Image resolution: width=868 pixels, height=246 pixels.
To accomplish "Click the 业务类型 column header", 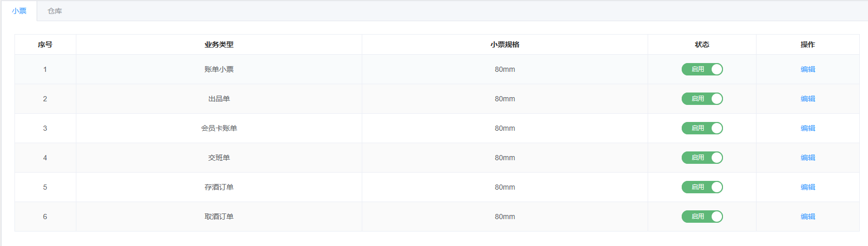I will (x=219, y=44).
